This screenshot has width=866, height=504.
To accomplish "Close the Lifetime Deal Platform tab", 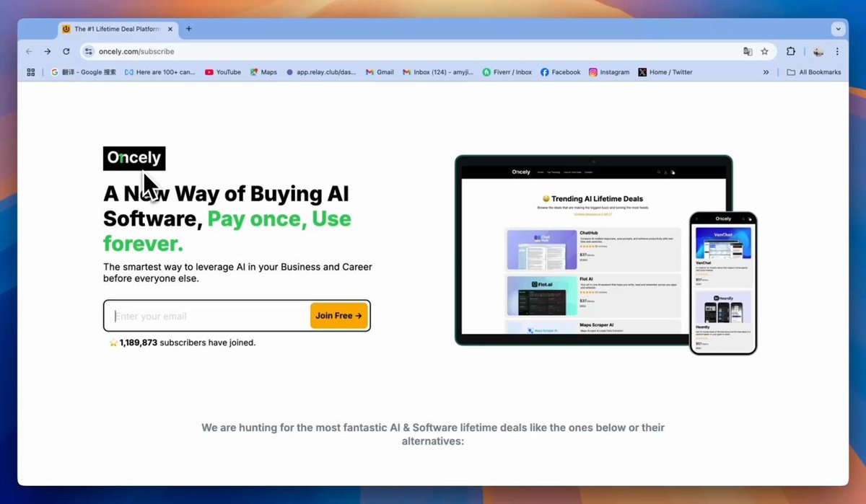I will click(172, 29).
